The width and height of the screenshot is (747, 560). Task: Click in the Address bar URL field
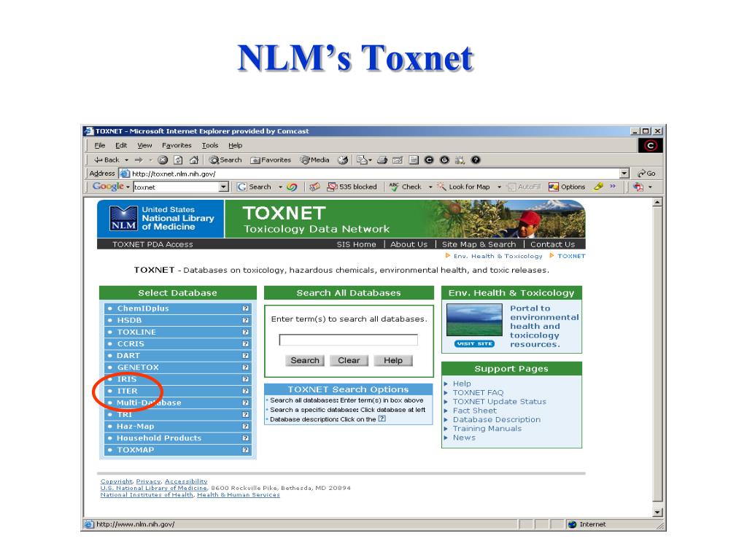[x=375, y=174]
